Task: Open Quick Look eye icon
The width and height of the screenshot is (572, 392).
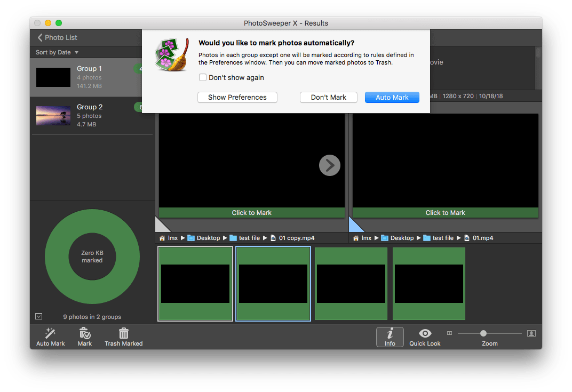Action: (x=425, y=333)
